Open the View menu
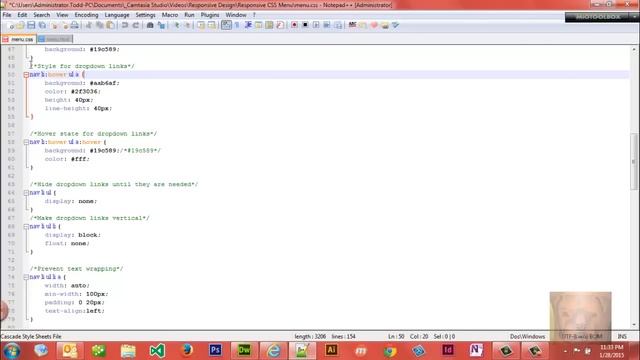640x360 pixels. tap(62, 15)
